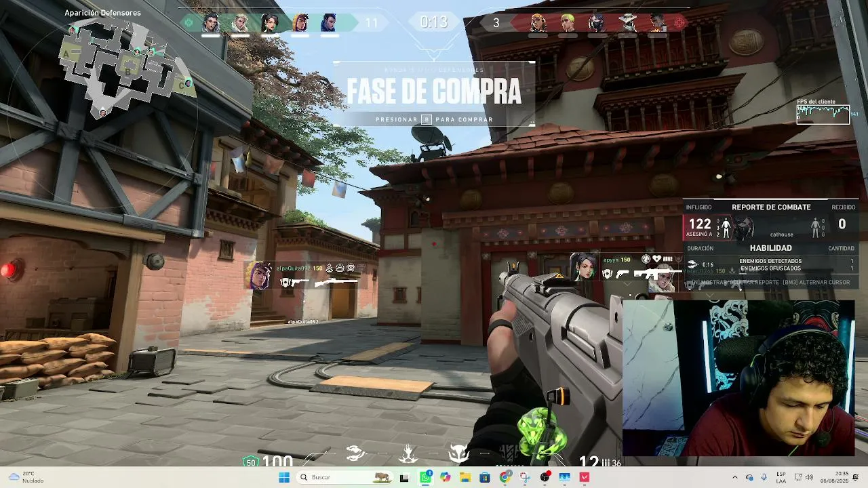Select the first defender agent portrait
Viewport: 868px width, 488px height.
tap(212, 23)
